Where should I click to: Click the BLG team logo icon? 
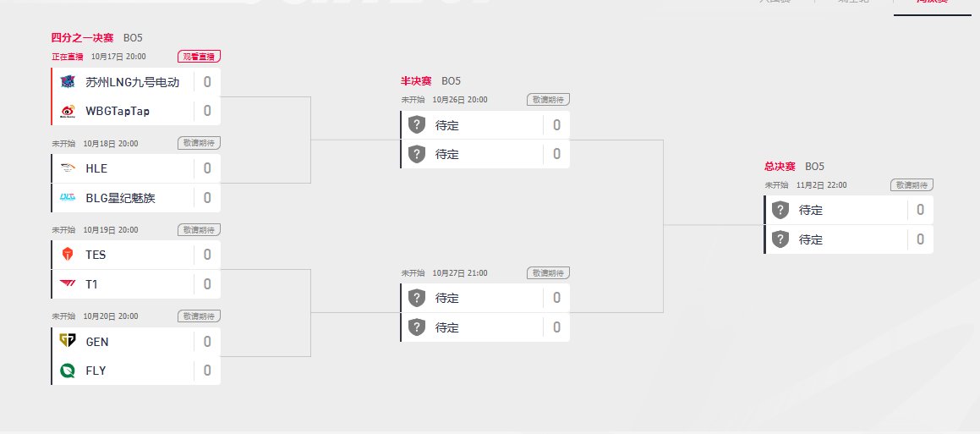(x=68, y=198)
